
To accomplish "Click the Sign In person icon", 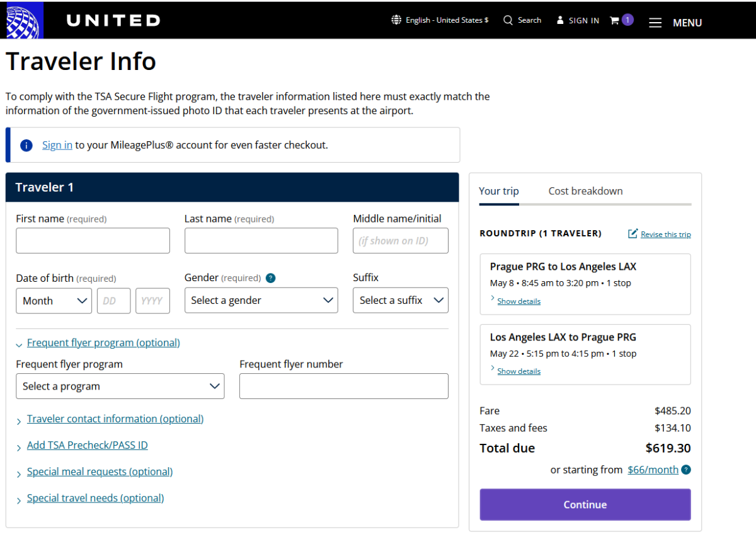I will [x=560, y=20].
